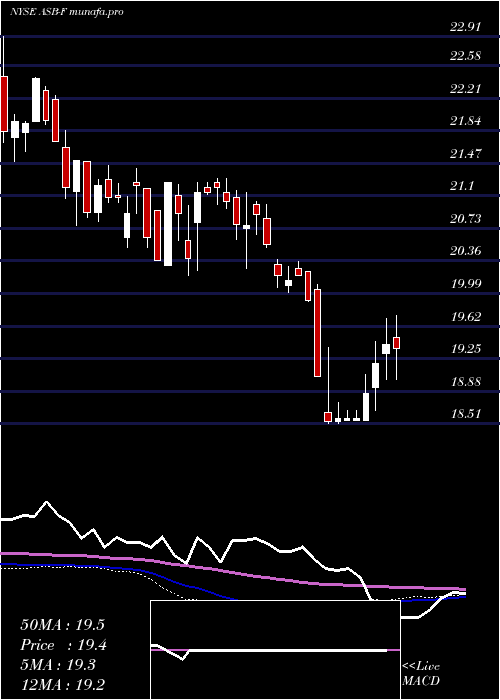Screen dimensions: 500x700
Task: Select the 21.84 price axis label
Action: coord(466,121)
